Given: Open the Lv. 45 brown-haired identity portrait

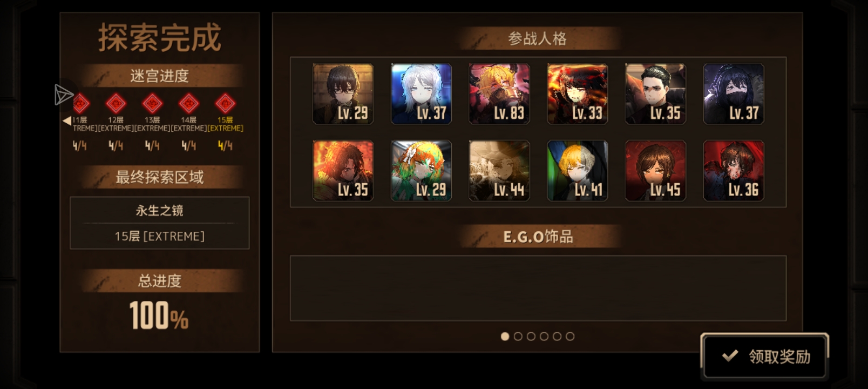Looking at the screenshot, I should coord(655,171).
